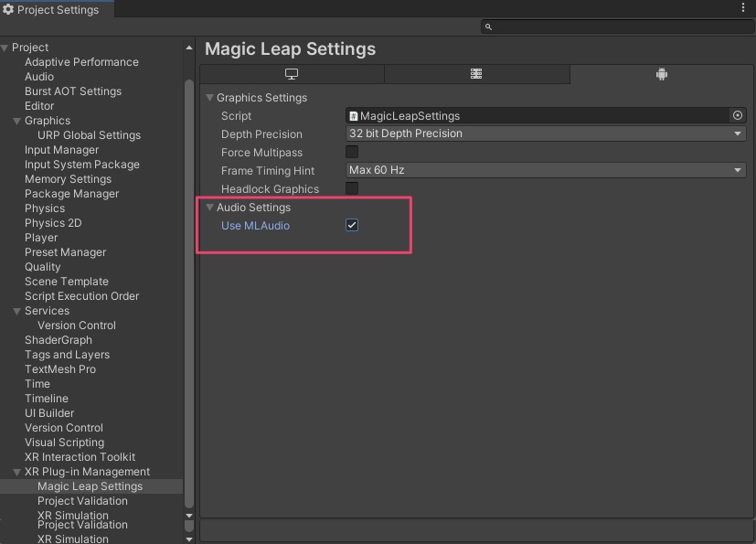Open the object picker for MagicLeapSettings script
This screenshot has height=544, width=756.
737,115
